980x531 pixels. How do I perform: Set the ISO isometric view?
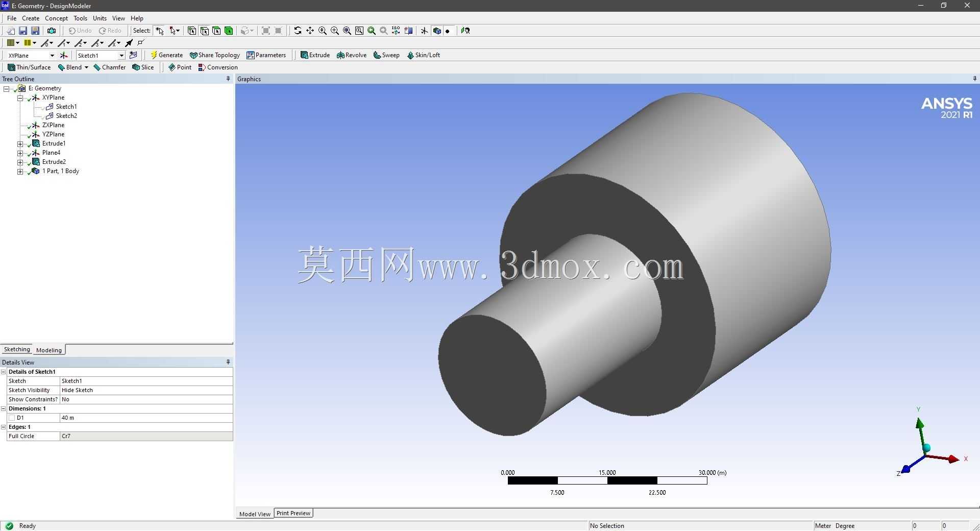[x=396, y=31]
